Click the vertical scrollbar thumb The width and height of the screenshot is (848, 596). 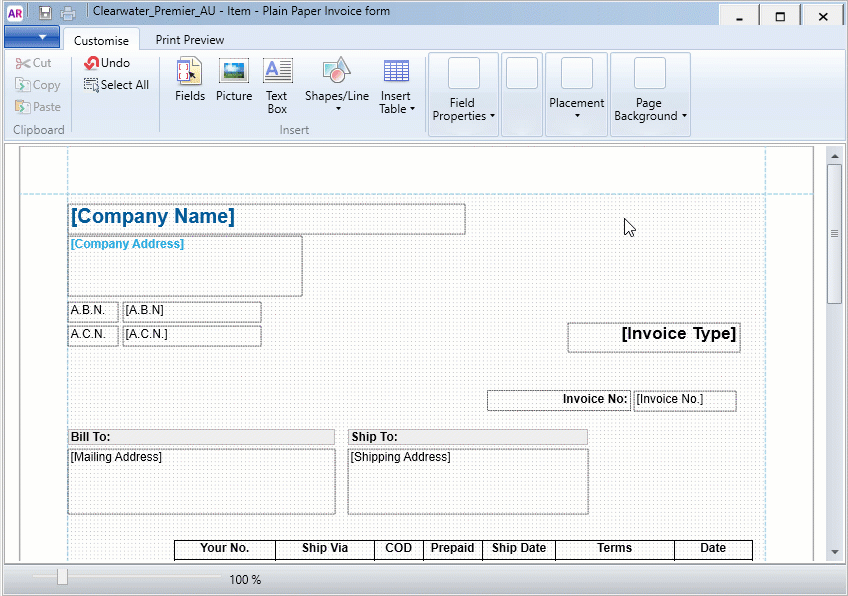click(x=834, y=234)
